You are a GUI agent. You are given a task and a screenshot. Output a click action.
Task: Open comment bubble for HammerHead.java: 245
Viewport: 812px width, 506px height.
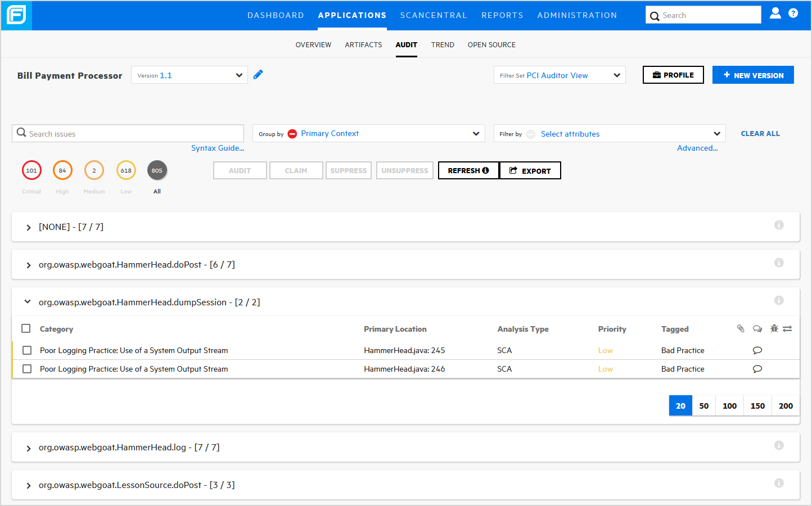point(757,350)
